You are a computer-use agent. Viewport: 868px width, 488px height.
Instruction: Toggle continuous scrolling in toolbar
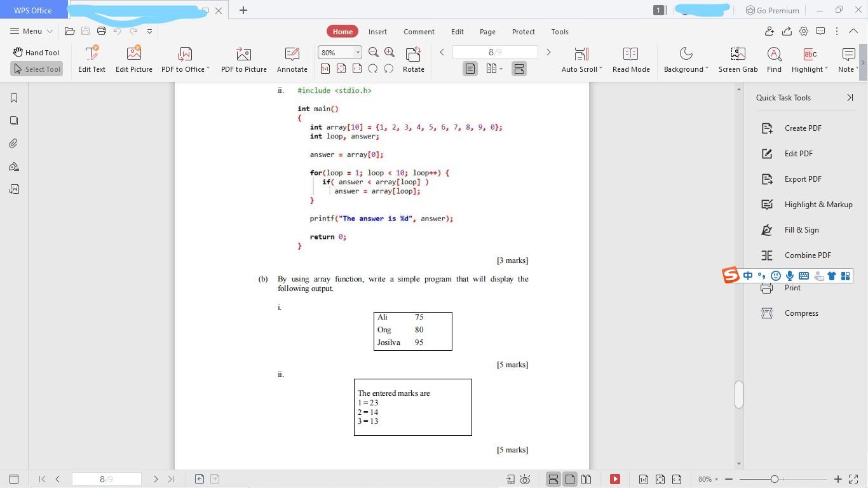[x=519, y=69]
